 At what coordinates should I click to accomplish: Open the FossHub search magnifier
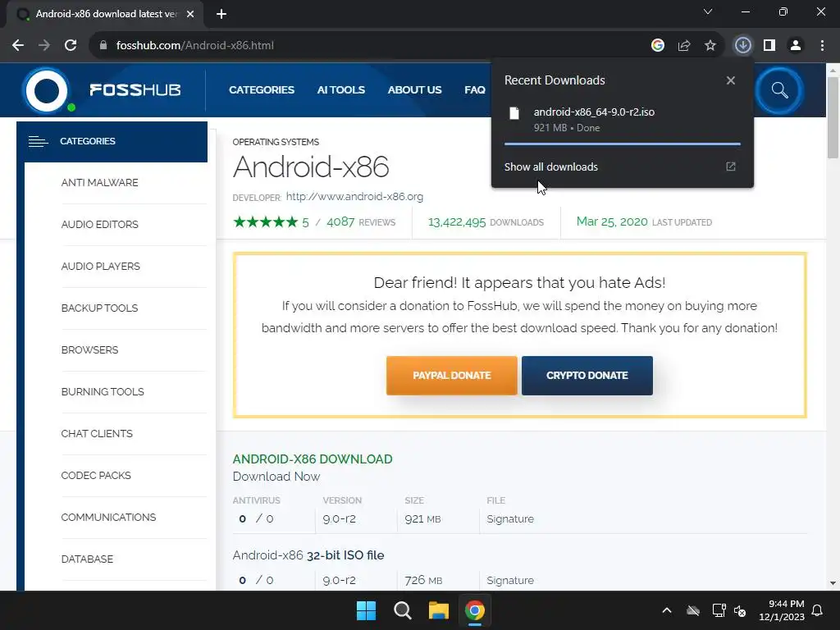pos(779,90)
